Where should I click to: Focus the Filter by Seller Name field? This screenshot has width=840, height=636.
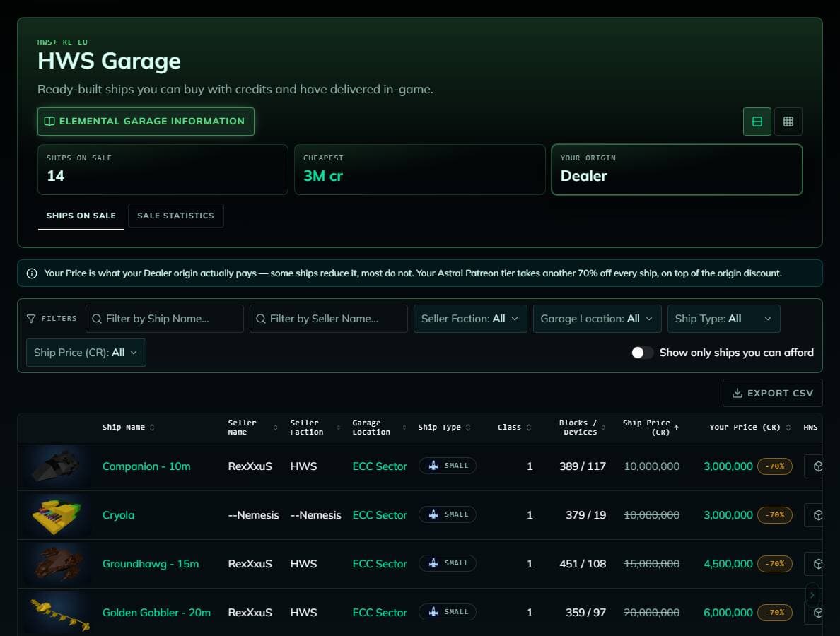328,319
